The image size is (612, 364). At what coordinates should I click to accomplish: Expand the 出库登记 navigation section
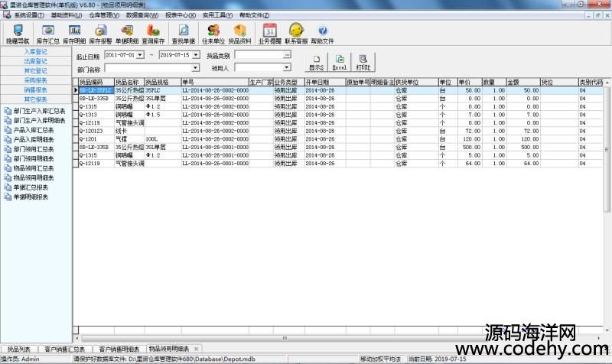[35, 61]
